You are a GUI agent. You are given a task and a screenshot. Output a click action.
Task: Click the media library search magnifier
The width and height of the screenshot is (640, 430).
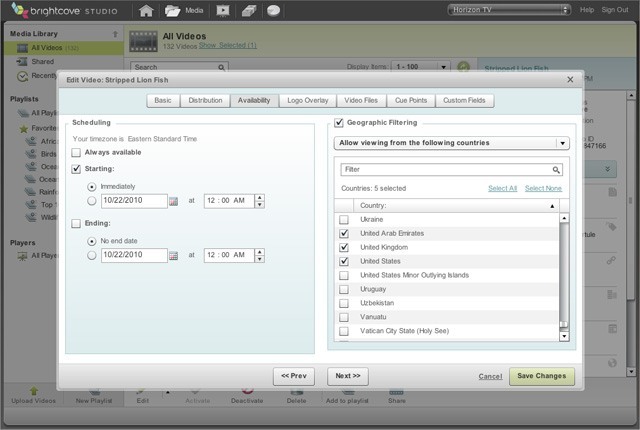(x=221, y=67)
